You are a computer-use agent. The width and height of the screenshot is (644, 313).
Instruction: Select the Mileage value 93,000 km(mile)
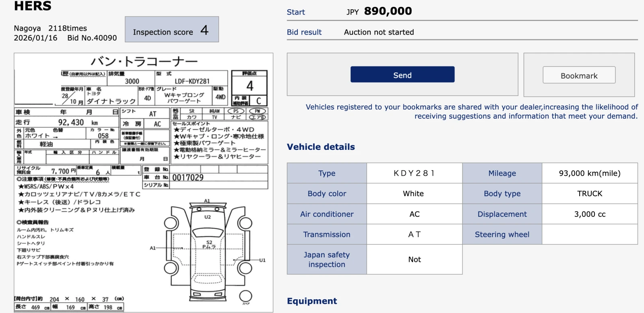pos(589,173)
